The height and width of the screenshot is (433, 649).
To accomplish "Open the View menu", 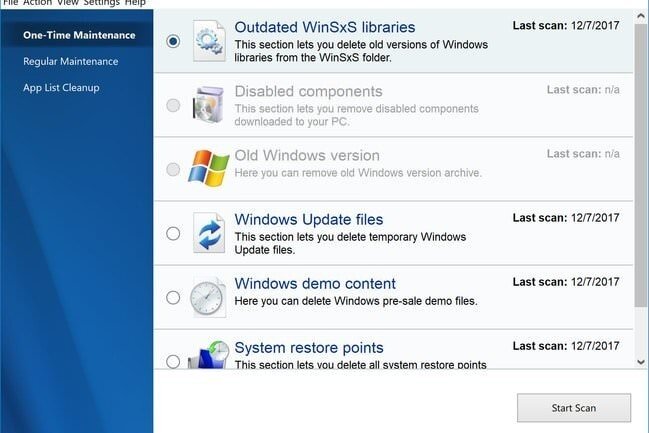I will pyautogui.click(x=67, y=2).
